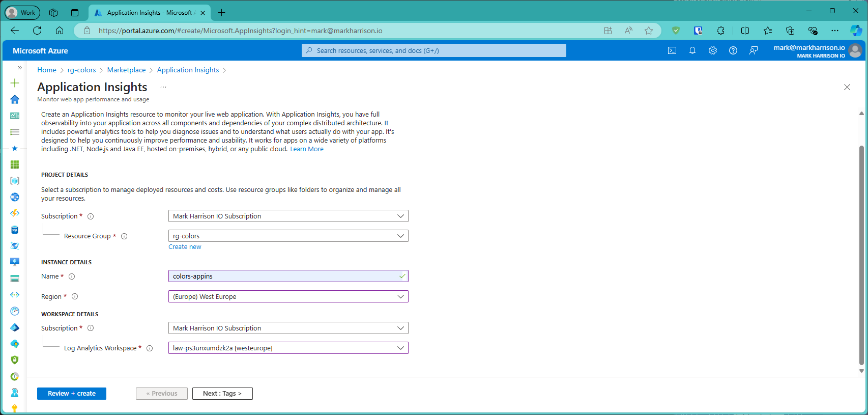Click Next : Tags button
This screenshot has height=415, width=868.
click(x=222, y=394)
